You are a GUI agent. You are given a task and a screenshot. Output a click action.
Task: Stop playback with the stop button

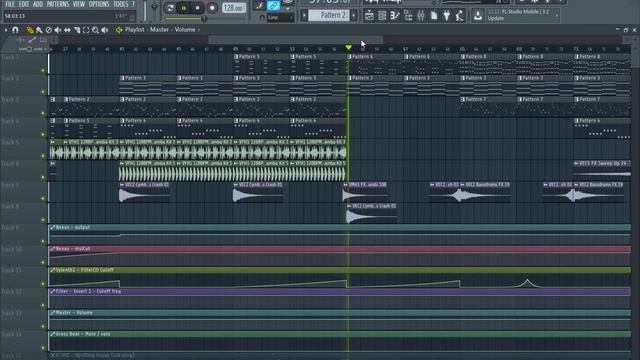coord(198,8)
